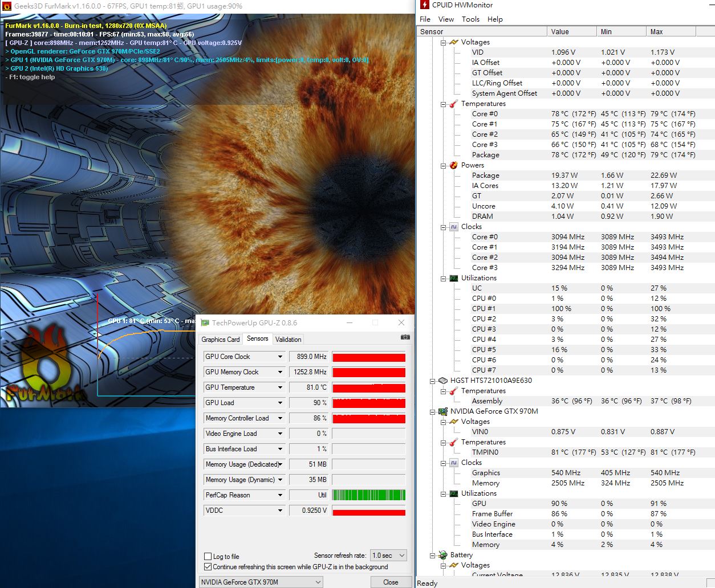Collapse the HGST HTS721010A9E630 node
The width and height of the screenshot is (715, 588).
coord(433,381)
